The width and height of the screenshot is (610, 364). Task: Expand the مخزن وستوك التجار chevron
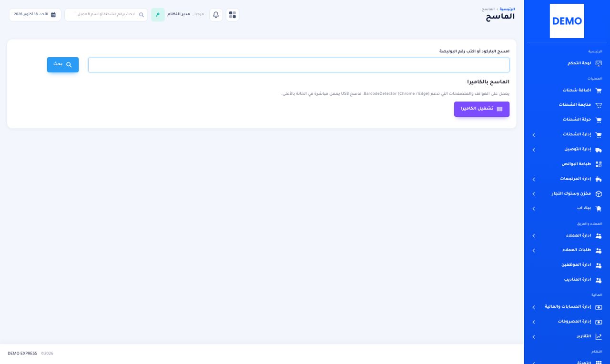click(534, 194)
